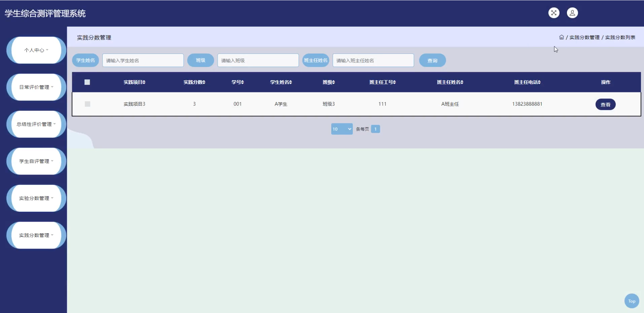
Task: Sort by 班主任电话 column header
Action: click(x=527, y=82)
